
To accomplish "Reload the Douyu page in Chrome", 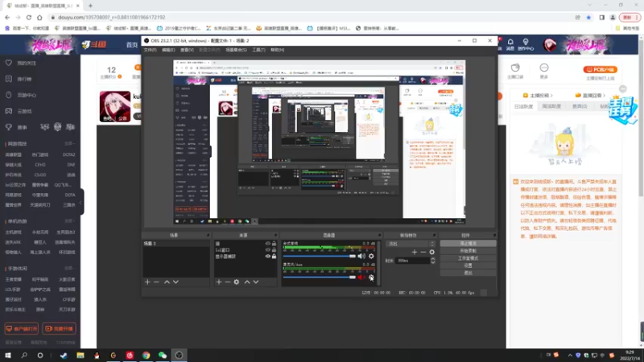I will point(29,17).
